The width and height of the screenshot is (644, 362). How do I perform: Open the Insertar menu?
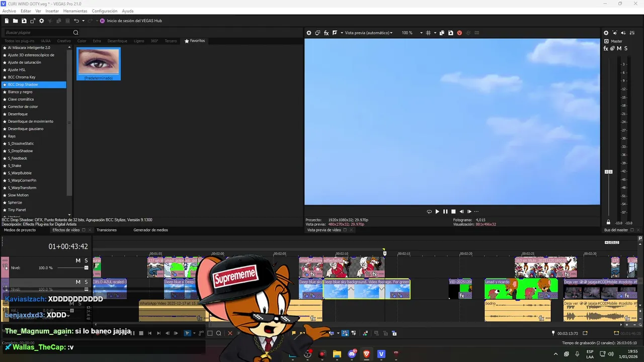click(52, 11)
